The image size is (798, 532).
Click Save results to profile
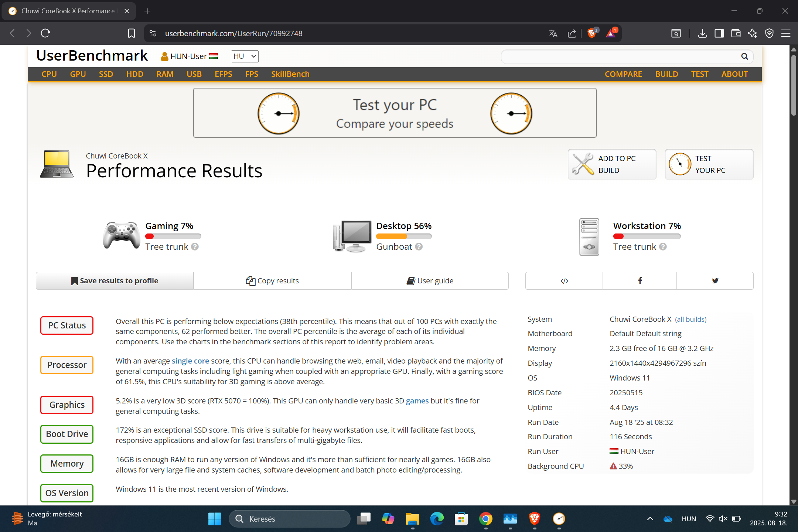[x=115, y=281]
